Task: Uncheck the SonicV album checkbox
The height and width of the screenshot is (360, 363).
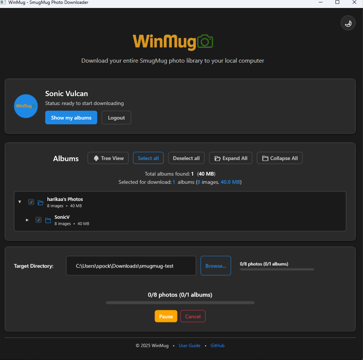Action: (x=39, y=220)
